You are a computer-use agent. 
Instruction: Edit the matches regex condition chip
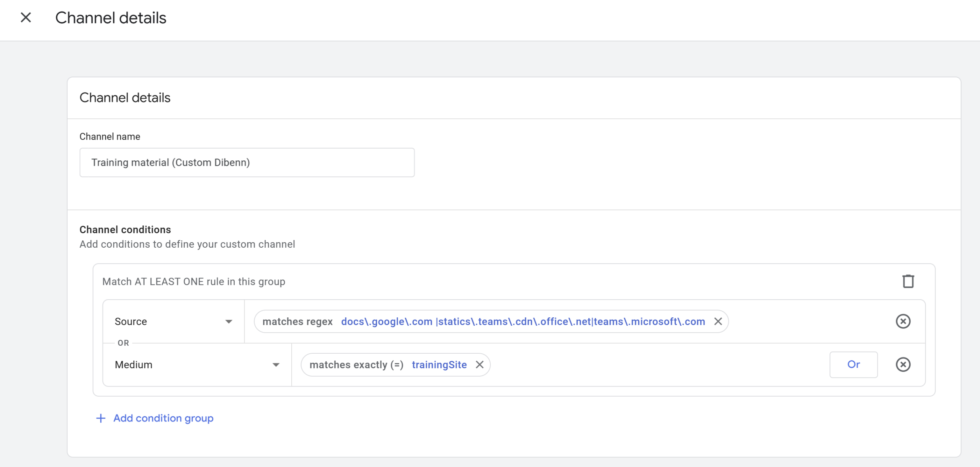coord(297,322)
